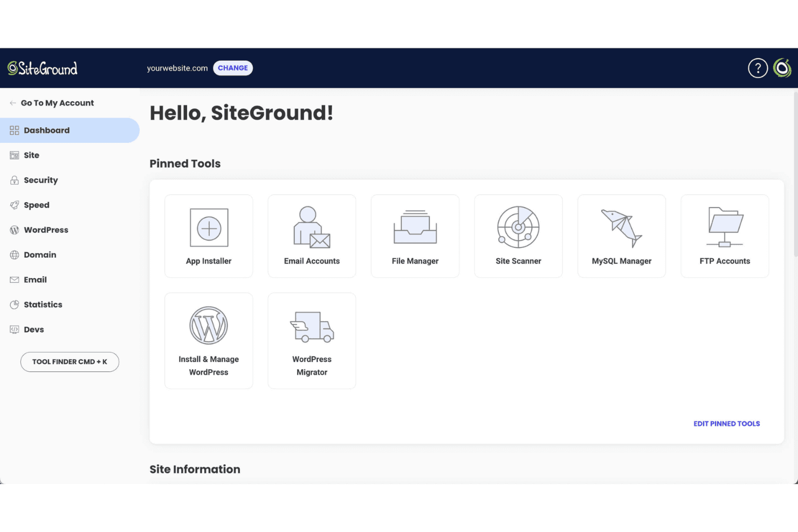The width and height of the screenshot is (798, 532).
Task: Go back via Go To My Account
Action: pyautogui.click(x=52, y=103)
